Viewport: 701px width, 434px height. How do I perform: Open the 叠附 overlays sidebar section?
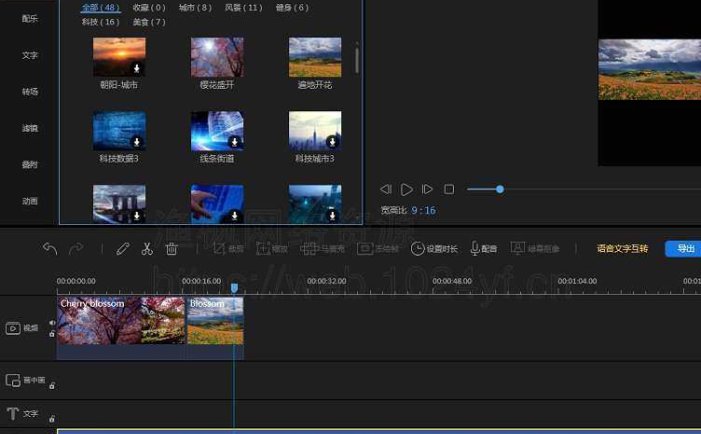click(x=30, y=164)
